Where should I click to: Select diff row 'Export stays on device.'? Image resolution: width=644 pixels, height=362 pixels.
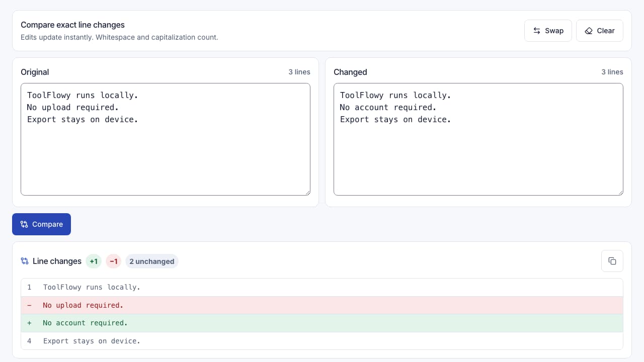click(322, 341)
